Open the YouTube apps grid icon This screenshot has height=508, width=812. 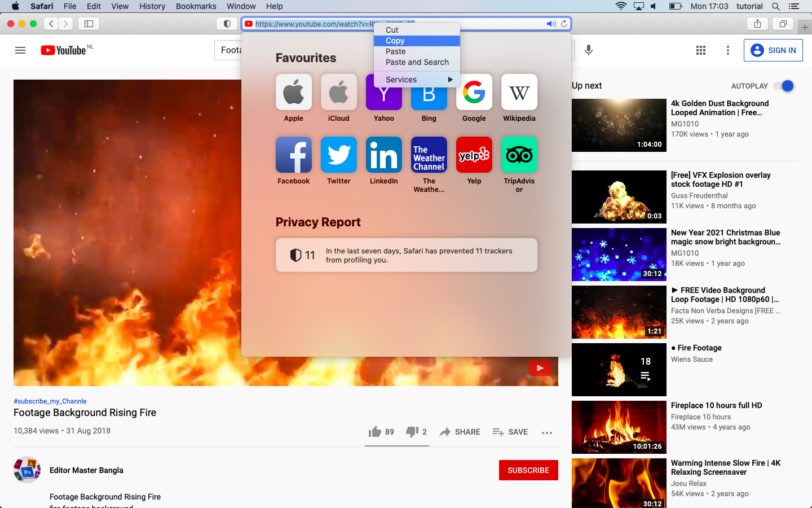point(701,50)
